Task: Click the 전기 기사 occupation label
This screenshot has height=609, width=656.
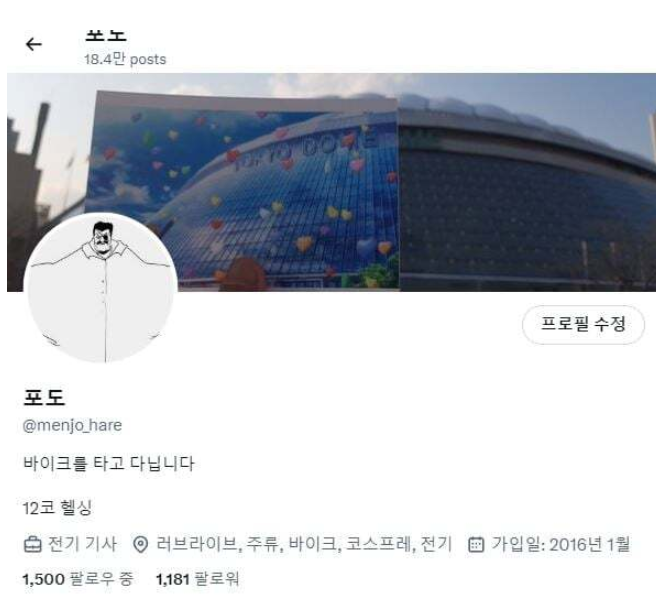Action: pos(82,545)
